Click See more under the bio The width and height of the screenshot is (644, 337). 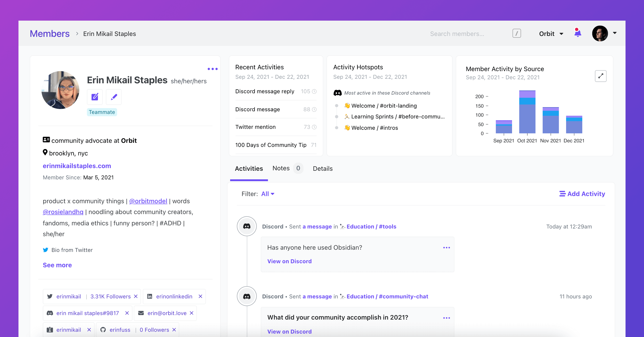[57, 265]
